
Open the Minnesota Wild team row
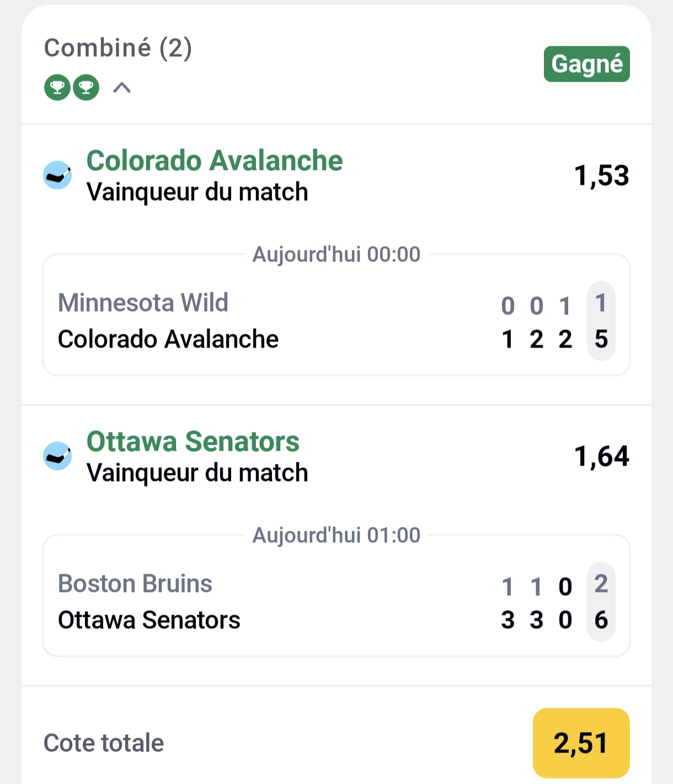click(x=143, y=303)
